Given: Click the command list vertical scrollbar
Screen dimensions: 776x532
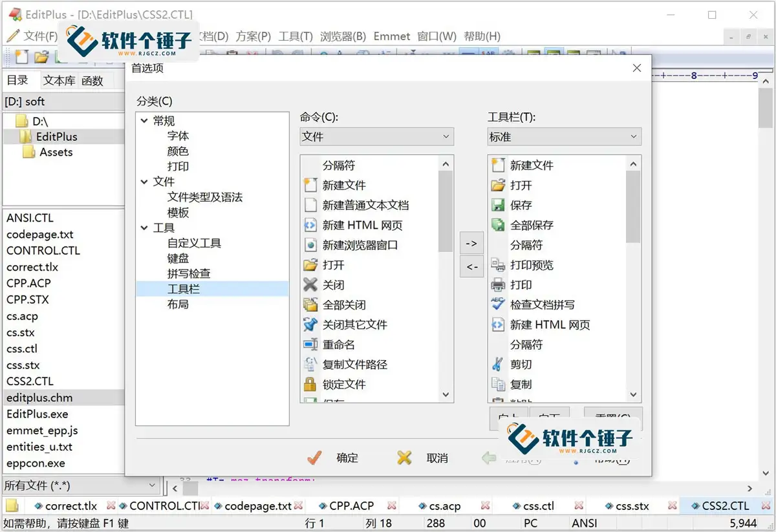Looking at the screenshot, I should [446, 278].
